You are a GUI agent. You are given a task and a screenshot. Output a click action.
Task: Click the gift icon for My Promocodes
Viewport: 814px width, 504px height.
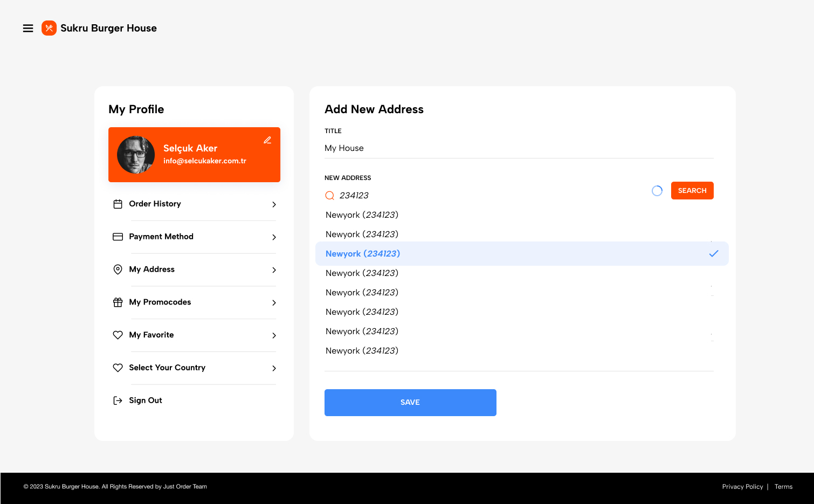118,302
